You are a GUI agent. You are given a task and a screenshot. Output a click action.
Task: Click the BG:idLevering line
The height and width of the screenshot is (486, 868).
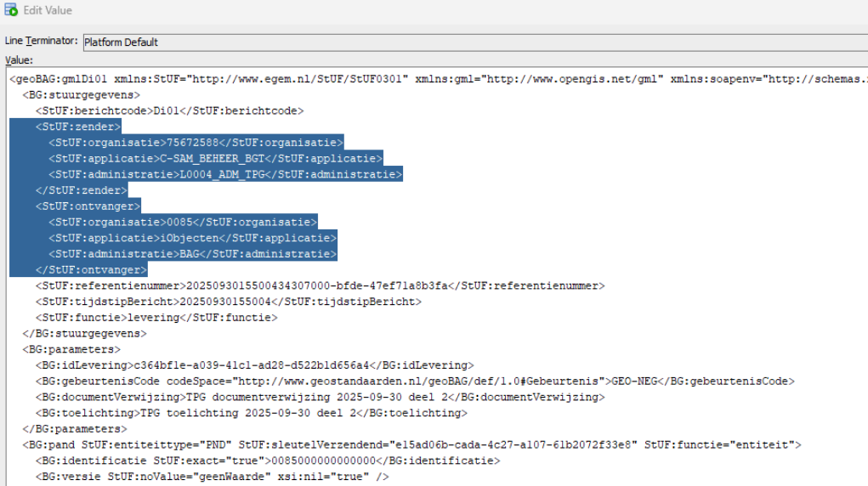(255, 366)
